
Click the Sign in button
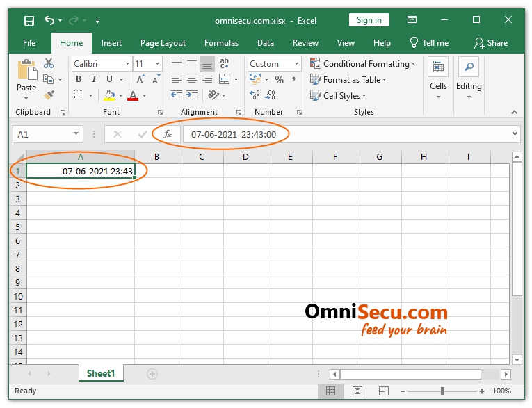(369, 20)
